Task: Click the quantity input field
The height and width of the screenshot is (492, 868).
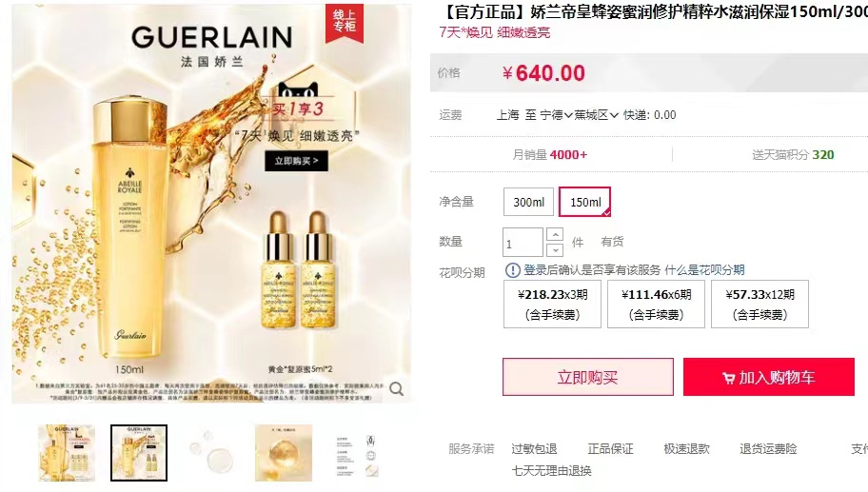Action: (523, 243)
